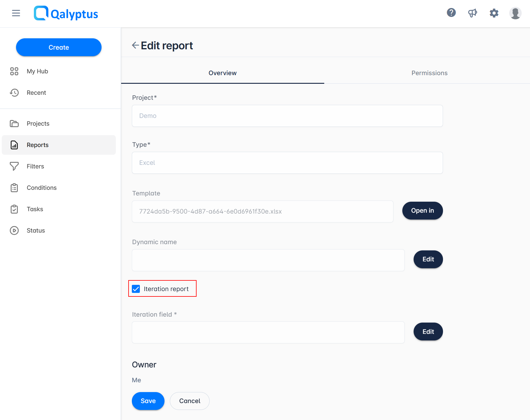This screenshot has width=530, height=420.
Task: Open the Type dropdown showing Excel
Action: point(287,162)
